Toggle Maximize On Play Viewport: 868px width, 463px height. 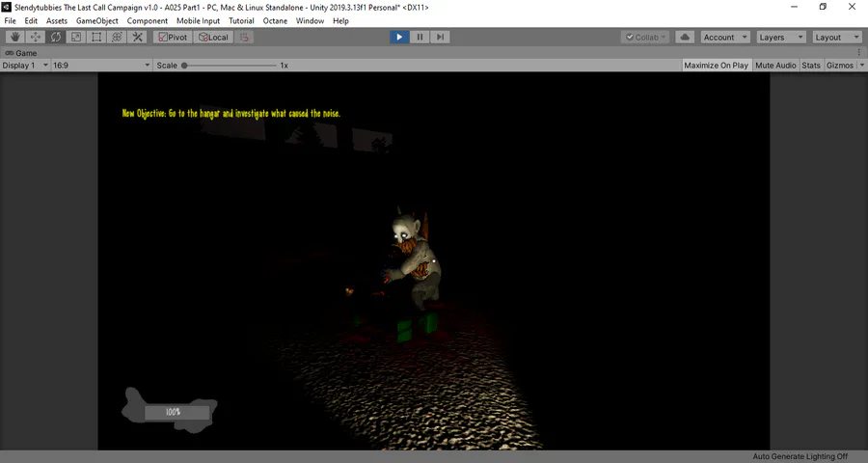point(716,66)
